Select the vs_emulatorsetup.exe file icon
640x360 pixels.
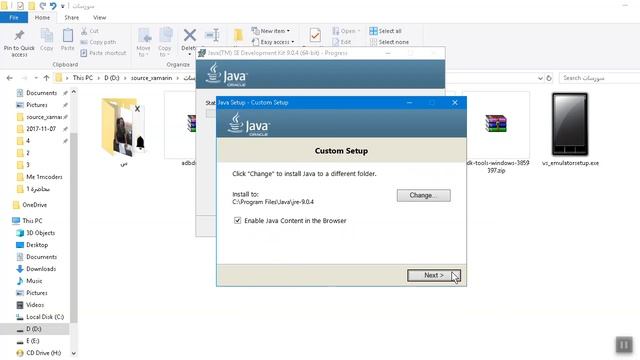[570, 124]
